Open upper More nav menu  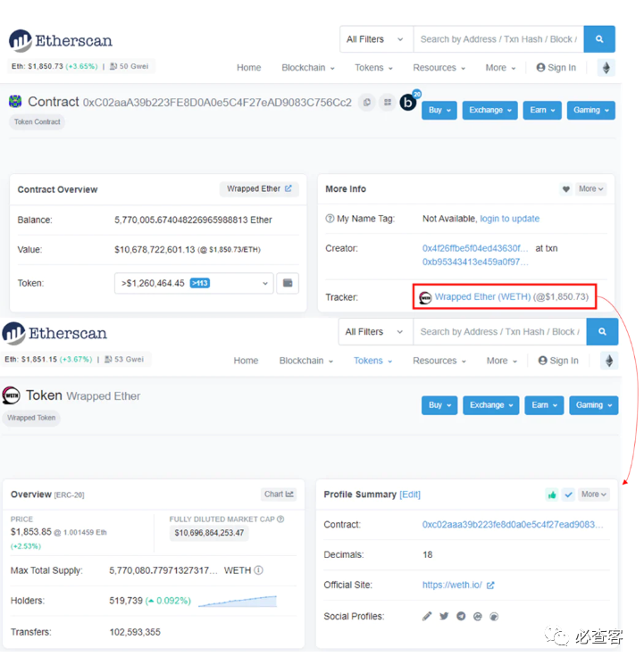click(x=500, y=68)
